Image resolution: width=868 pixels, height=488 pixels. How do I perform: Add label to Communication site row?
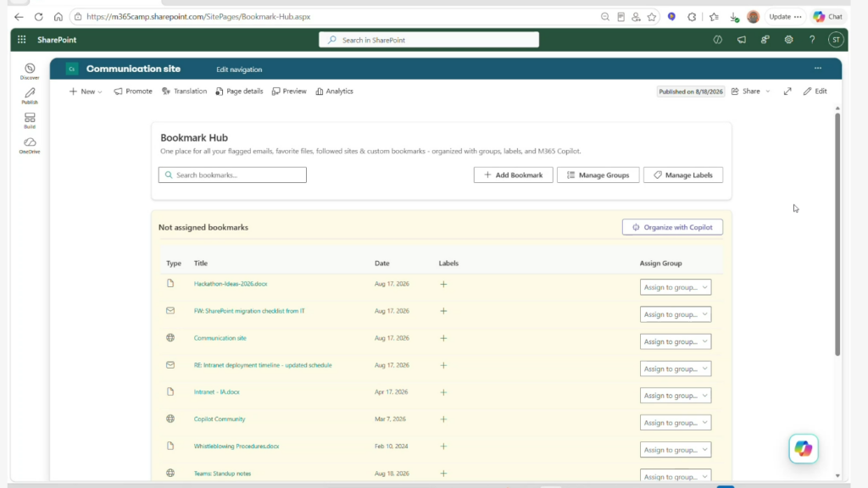(443, 338)
